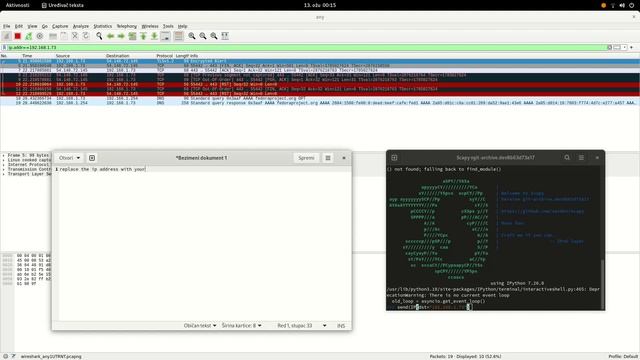Click the clock 13. ožu 00:15
The height and width of the screenshot is (360, 640).
pyautogui.click(x=320, y=5)
